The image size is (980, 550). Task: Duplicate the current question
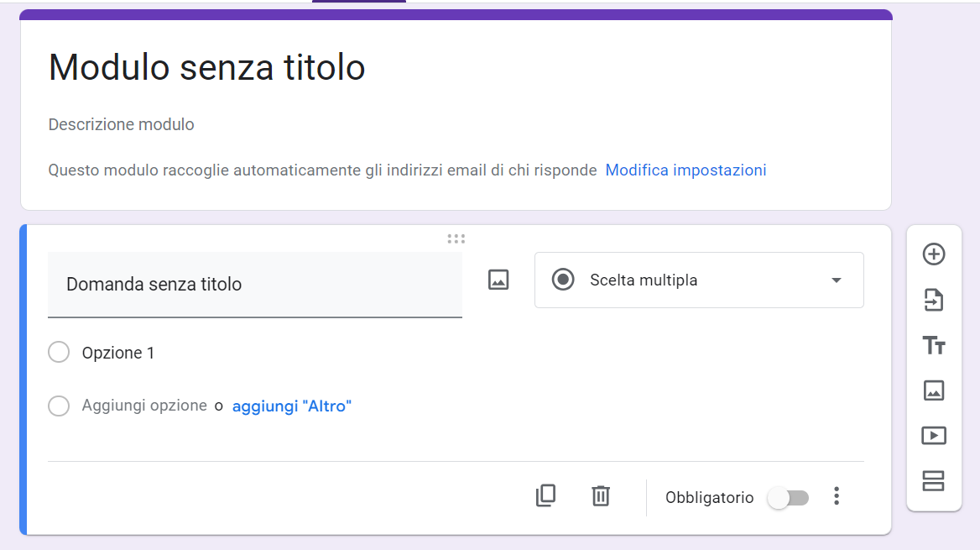[545, 496]
